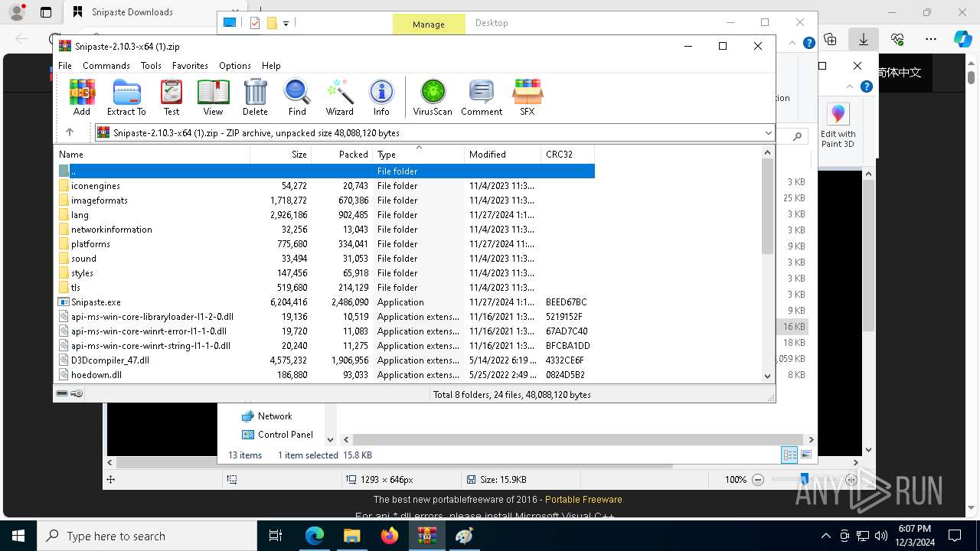Go up one folder level arrow
980x551 pixels.
coord(70,132)
